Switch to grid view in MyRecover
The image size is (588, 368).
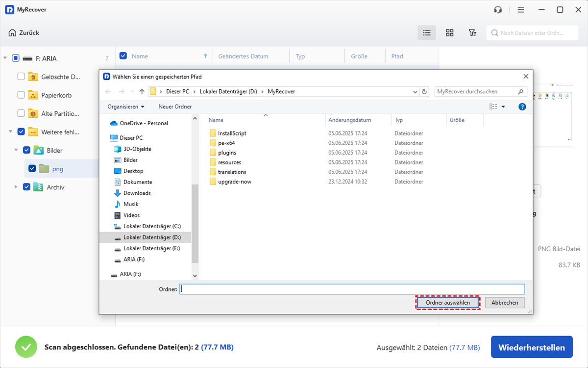[449, 33]
